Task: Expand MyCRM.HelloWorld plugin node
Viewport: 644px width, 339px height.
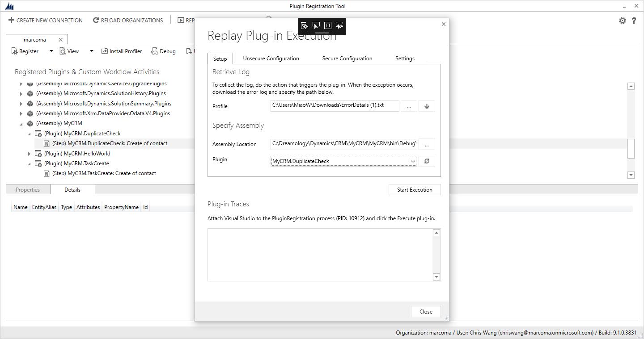Action: pyautogui.click(x=30, y=154)
